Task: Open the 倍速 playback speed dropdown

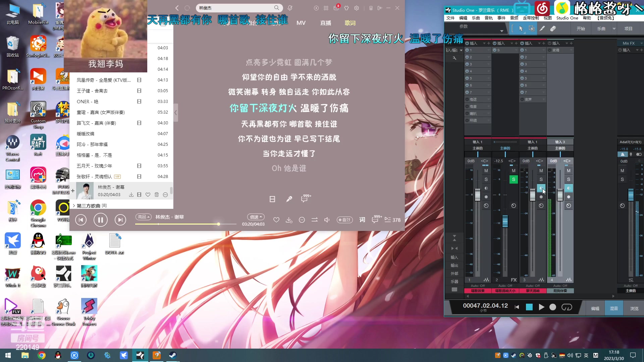Action: (256, 217)
